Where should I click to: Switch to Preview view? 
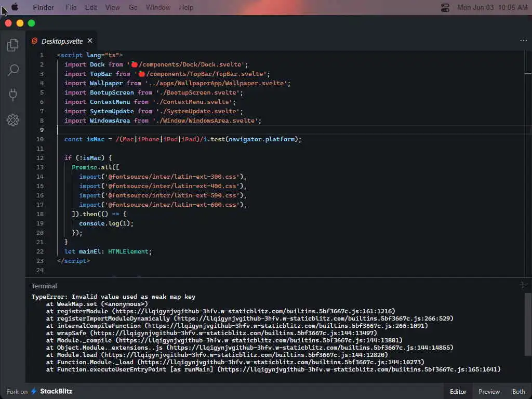[489, 392]
